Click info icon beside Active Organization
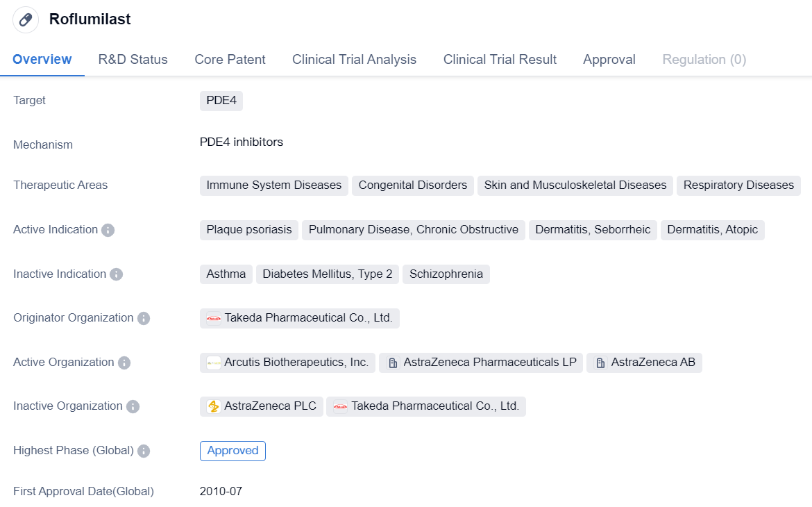Viewport: 812px width, 507px height. tap(124, 363)
